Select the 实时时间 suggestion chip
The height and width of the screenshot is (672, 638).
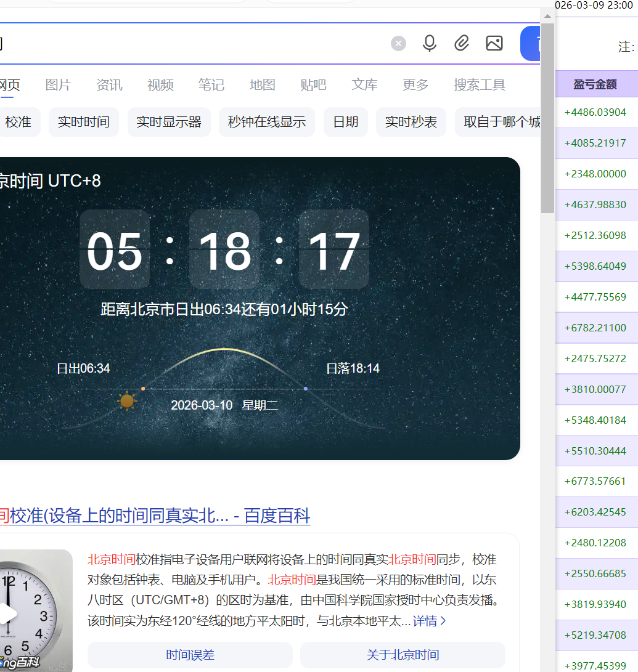[x=84, y=122]
